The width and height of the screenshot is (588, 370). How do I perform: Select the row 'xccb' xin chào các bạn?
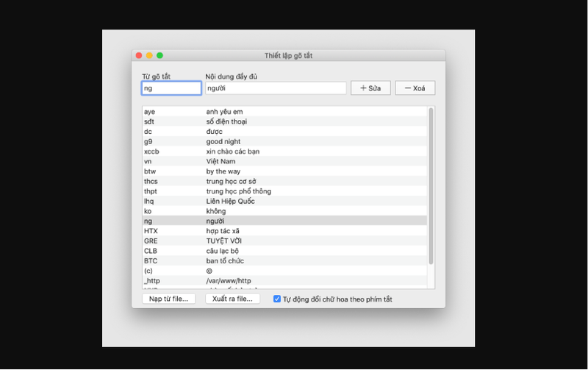coord(284,152)
